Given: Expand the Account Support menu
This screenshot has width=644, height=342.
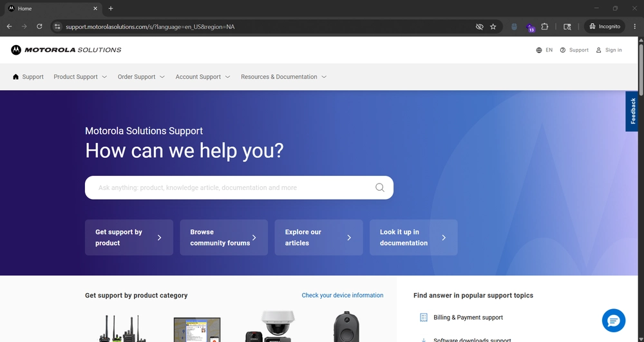Looking at the screenshot, I should coord(203,77).
